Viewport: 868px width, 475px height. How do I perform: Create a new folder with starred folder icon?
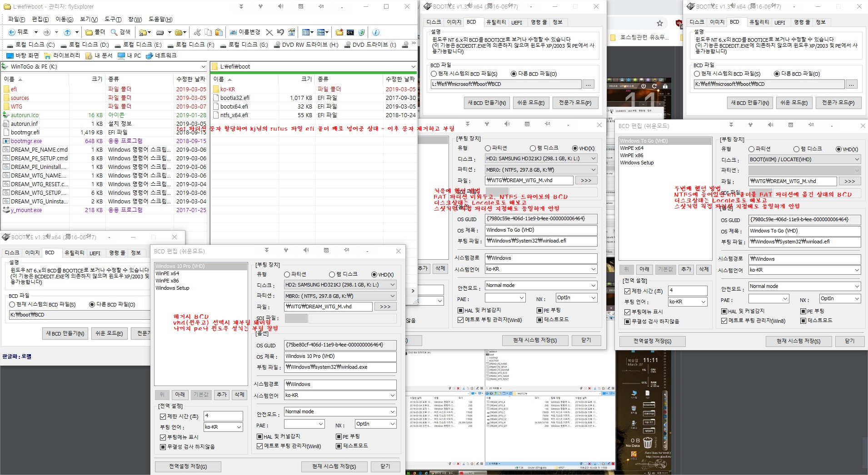[x=339, y=32]
